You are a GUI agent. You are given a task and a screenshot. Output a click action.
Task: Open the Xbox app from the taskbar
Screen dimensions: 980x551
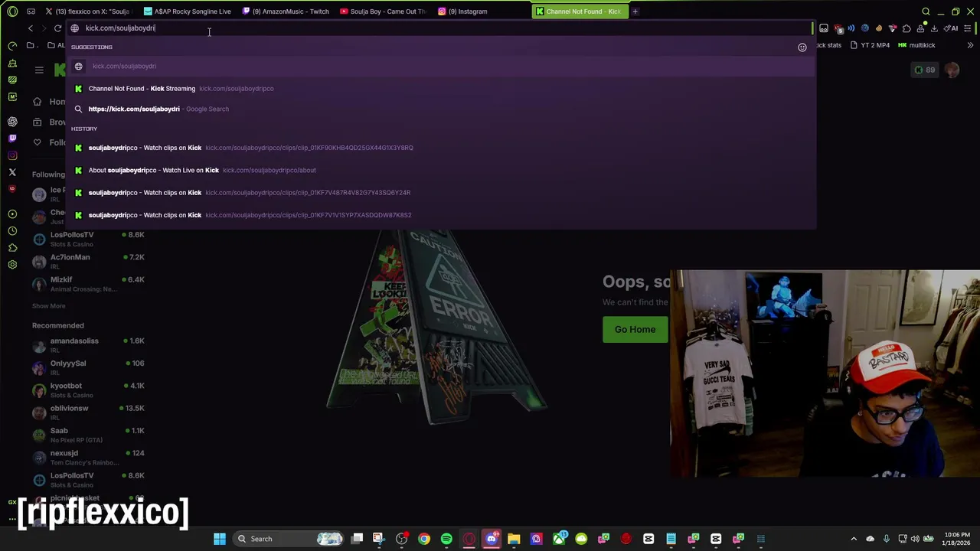click(x=559, y=539)
